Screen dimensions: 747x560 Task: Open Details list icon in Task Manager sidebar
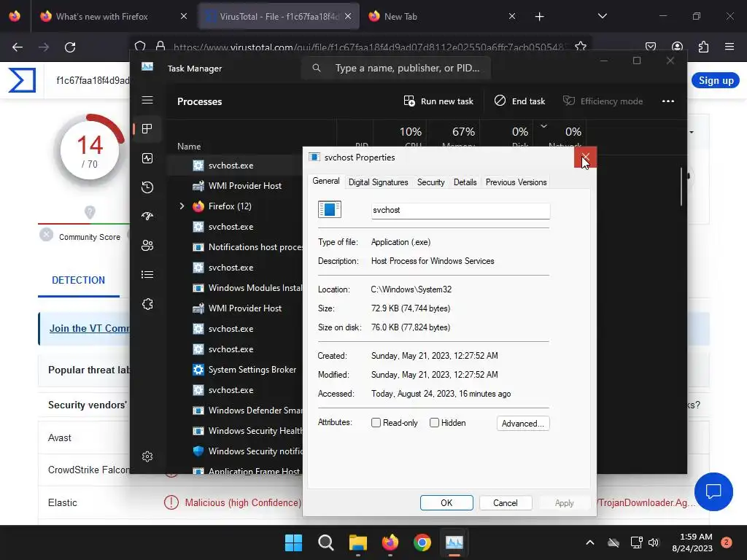[x=147, y=274]
